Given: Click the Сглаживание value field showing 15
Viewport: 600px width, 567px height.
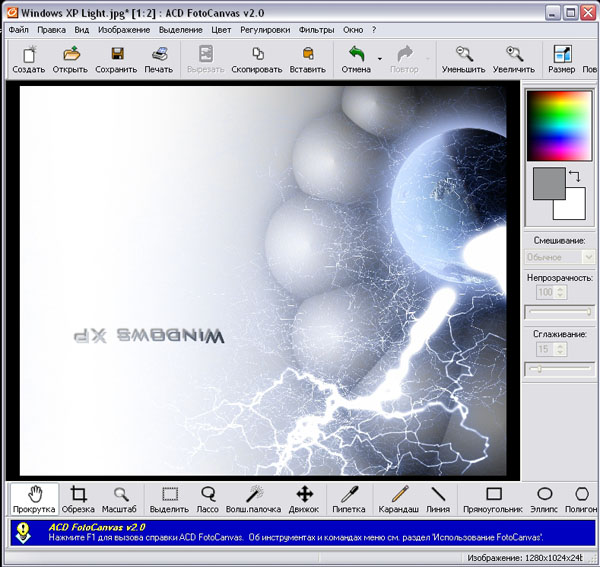Looking at the screenshot, I should pyautogui.click(x=546, y=349).
